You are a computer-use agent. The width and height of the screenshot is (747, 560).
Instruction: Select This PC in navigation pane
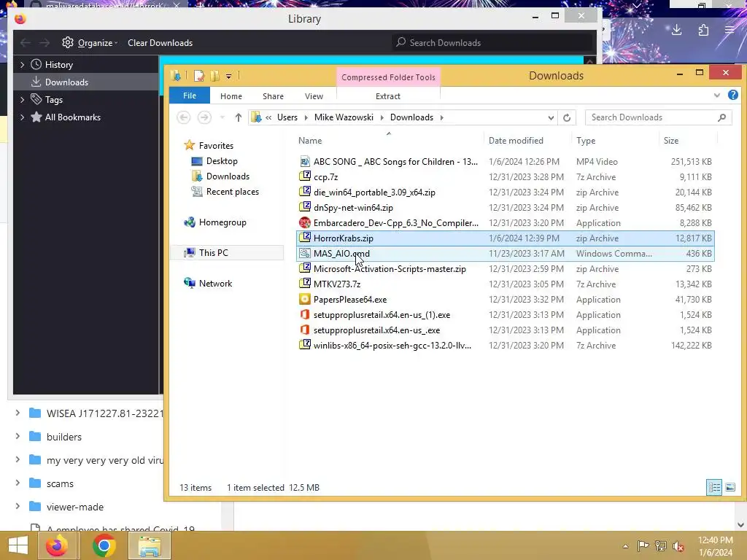pyautogui.click(x=214, y=252)
